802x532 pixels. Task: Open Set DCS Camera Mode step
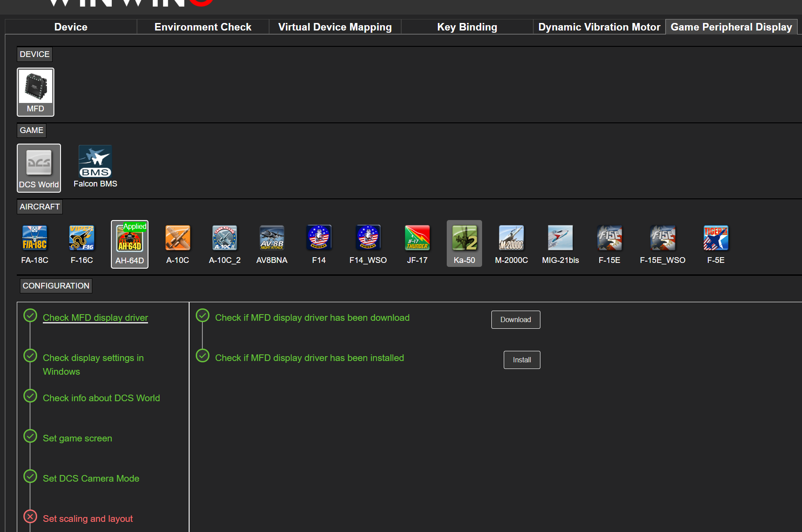pos(91,479)
